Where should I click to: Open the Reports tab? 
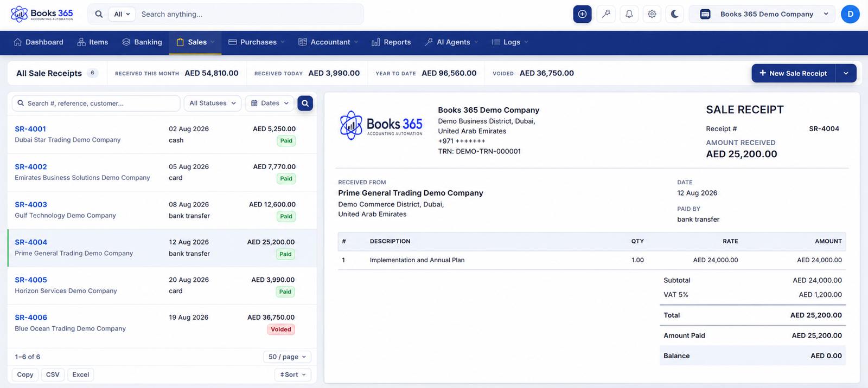[x=391, y=42]
